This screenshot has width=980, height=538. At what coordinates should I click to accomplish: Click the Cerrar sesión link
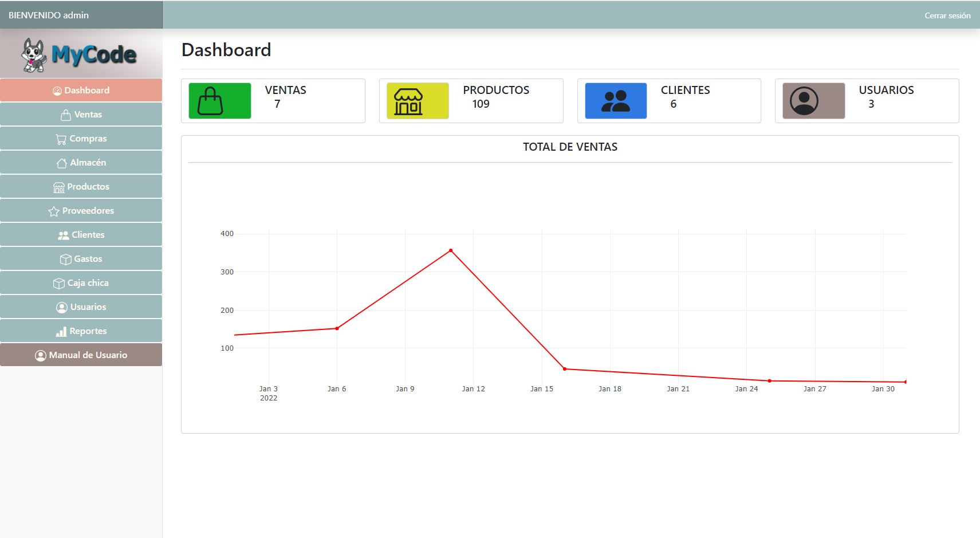click(947, 15)
